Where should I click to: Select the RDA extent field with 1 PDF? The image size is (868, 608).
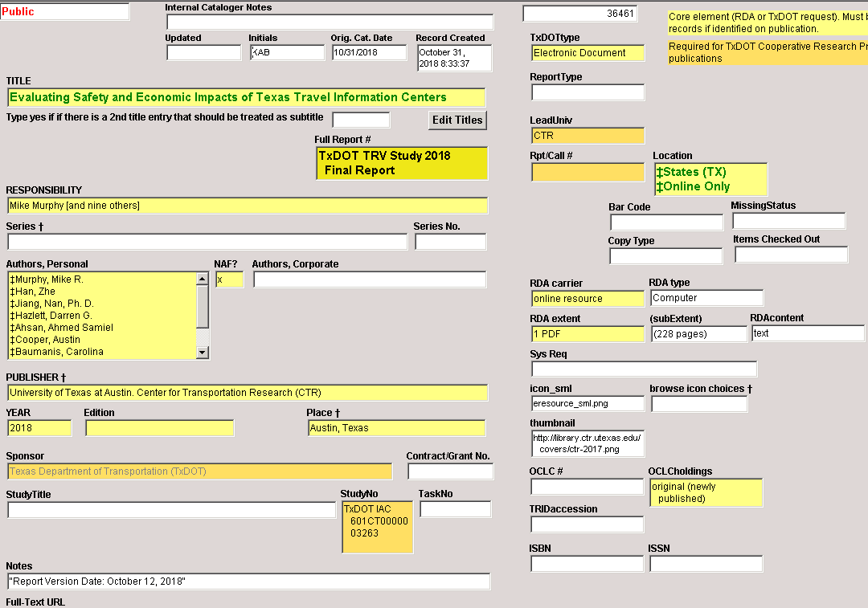(x=588, y=334)
